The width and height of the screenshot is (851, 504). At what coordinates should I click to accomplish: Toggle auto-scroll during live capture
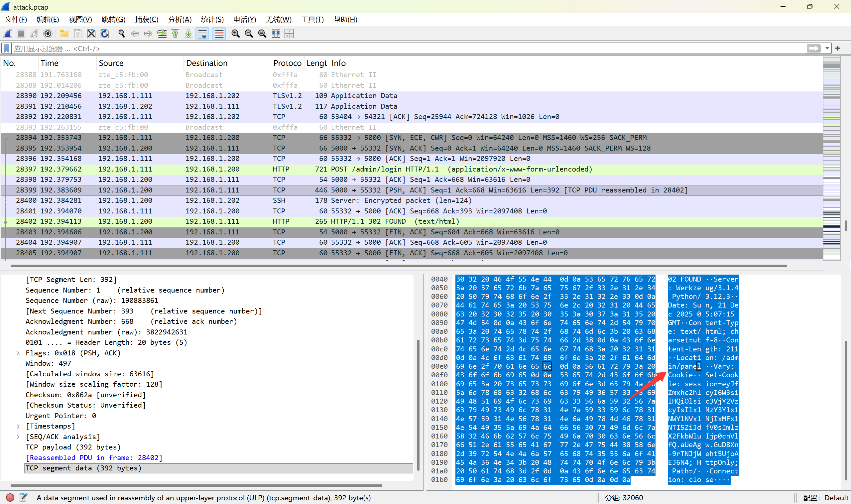pos(202,34)
